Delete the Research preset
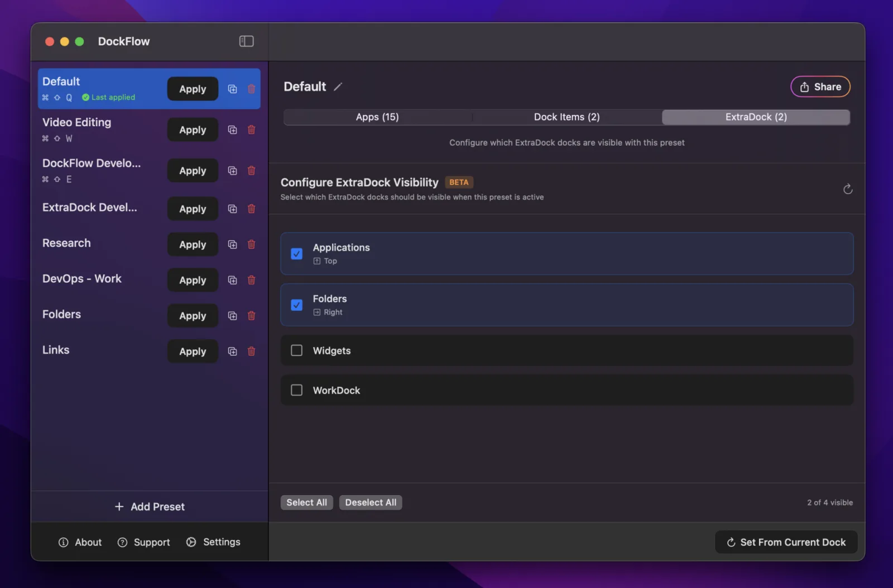893x588 pixels. [x=251, y=244]
